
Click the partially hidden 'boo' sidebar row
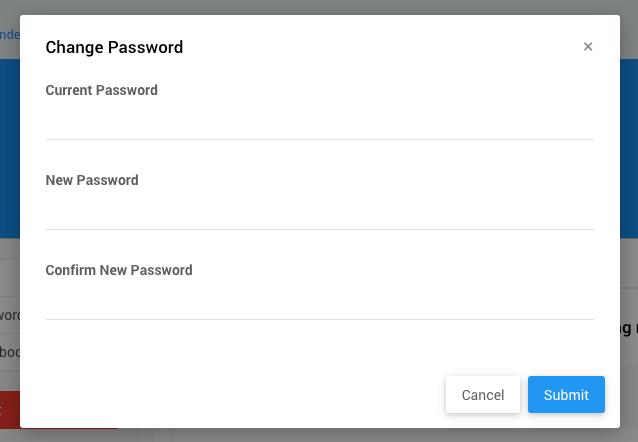tap(10, 352)
